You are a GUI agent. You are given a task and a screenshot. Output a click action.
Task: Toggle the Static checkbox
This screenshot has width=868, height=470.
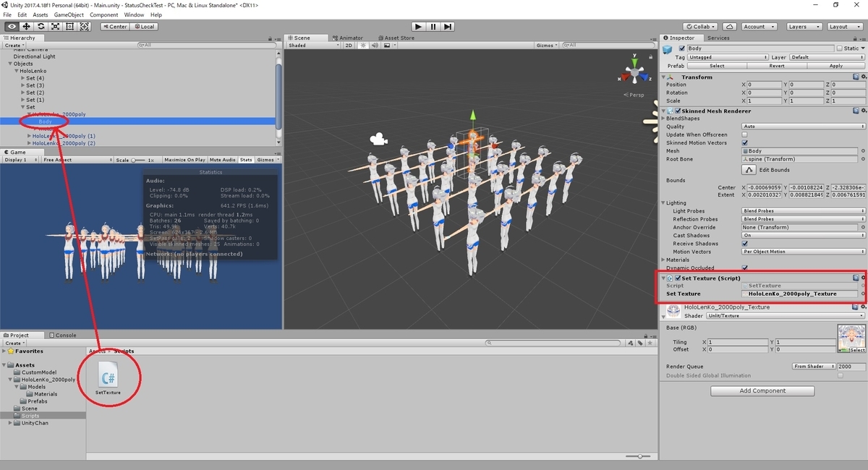pyautogui.click(x=840, y=48)
